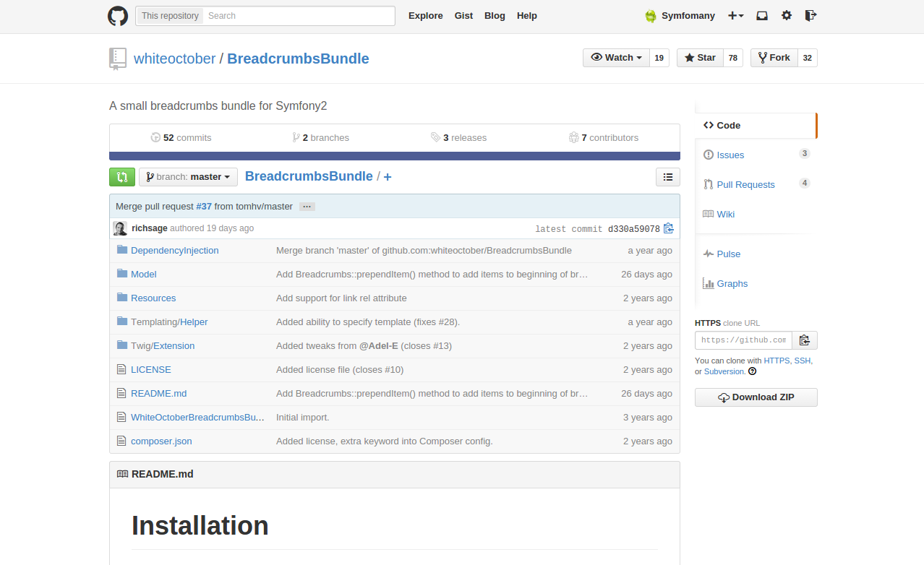Viewport: 924px width, 565px height.
Task: Open the notifications inbox icon
Action: click(x=762, y=16)
